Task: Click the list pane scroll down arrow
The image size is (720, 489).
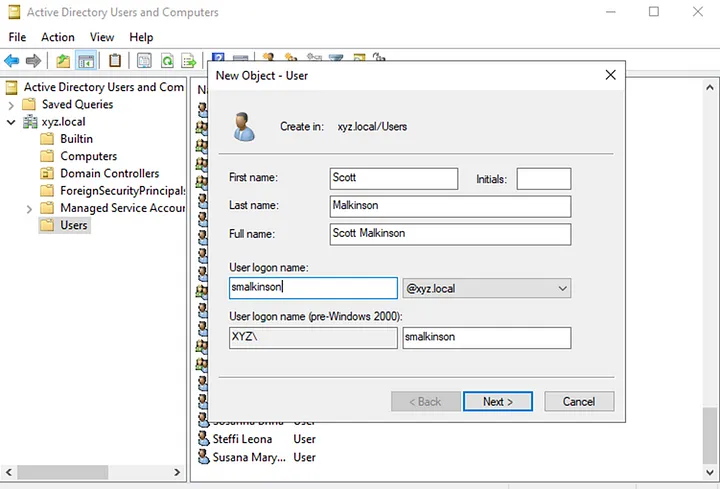Action: [x=709, y=472]
